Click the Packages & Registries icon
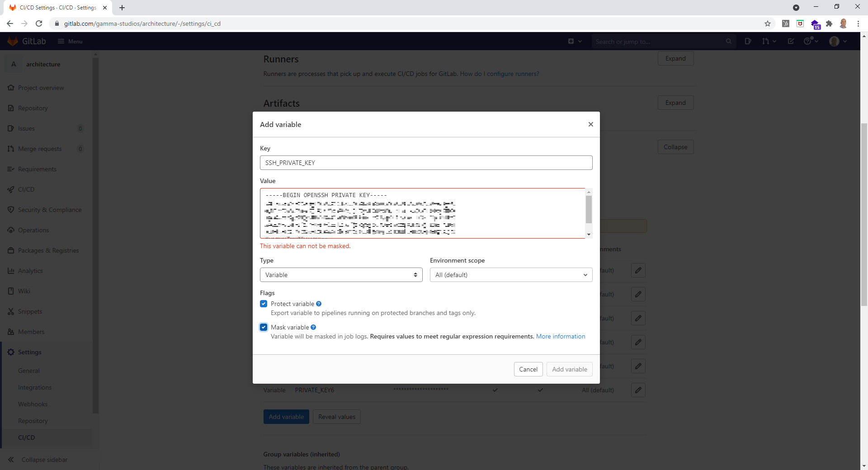This screenshot has width=868, height=470. tap(11, 250)
